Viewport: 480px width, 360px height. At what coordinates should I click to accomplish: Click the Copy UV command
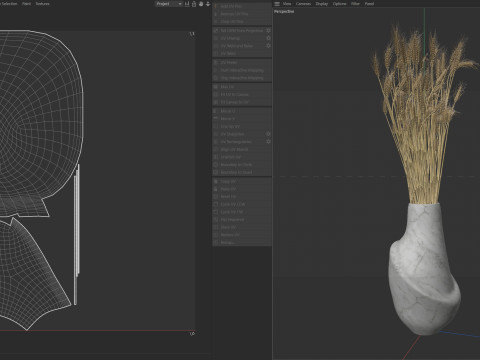click(x=242, y=181)
